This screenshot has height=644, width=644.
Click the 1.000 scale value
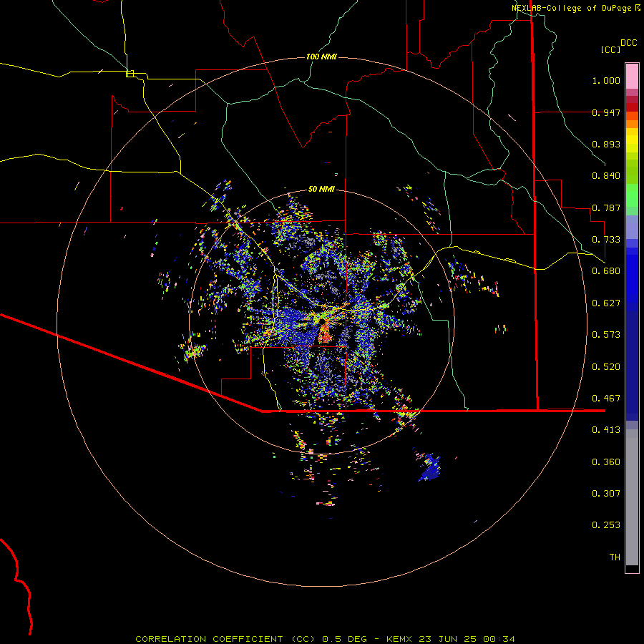click(606, 80)
